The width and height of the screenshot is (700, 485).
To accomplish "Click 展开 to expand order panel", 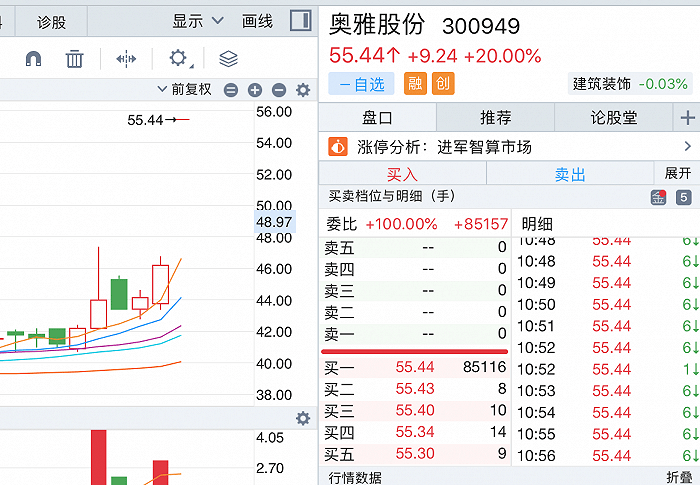I will click(x=678, y=173).
